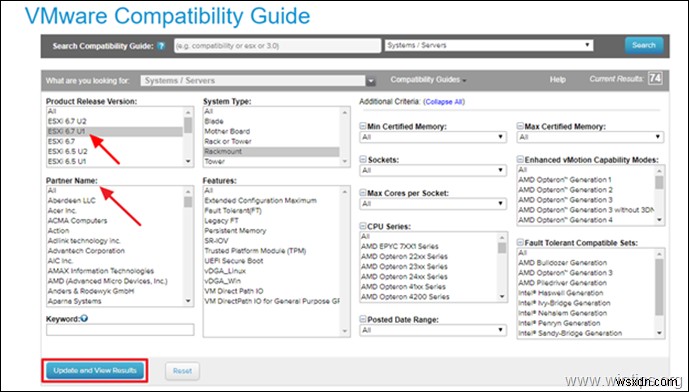This screenshot has width=689, height=392.
Task: Select AMD EPYC 7XX1 Series CPU
Action: (428, 247)
